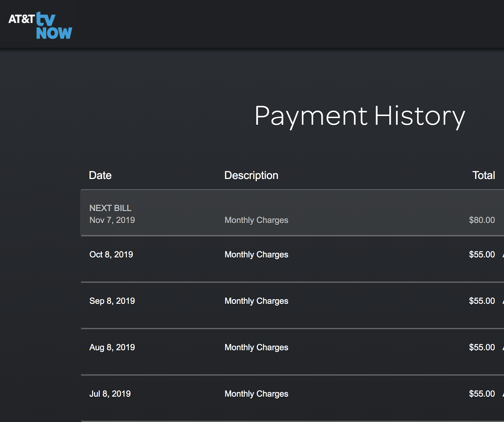The image size is (504, 422).
Task: Click Monthly Charges for Oct 8, 2019
Action: click(256, 254)
